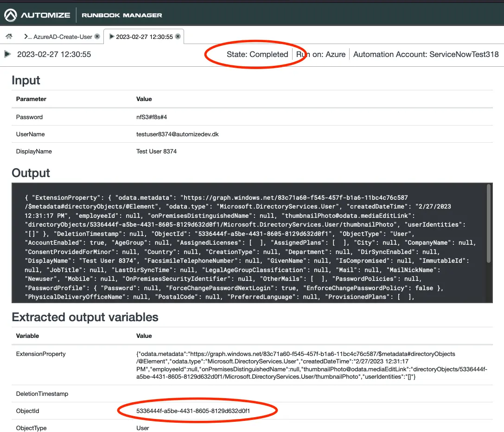Click the Password parameter value nfS3#f8s#4
Image resolution: width=504 pixels, height=432 pixels.
click(x=151, y=117)
